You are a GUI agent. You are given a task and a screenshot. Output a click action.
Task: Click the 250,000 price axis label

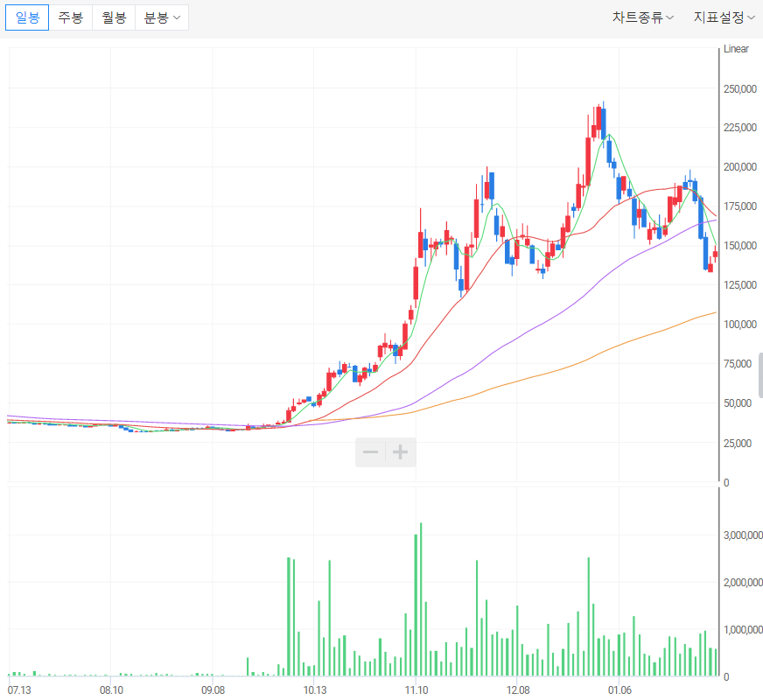[x=739, y=89]
